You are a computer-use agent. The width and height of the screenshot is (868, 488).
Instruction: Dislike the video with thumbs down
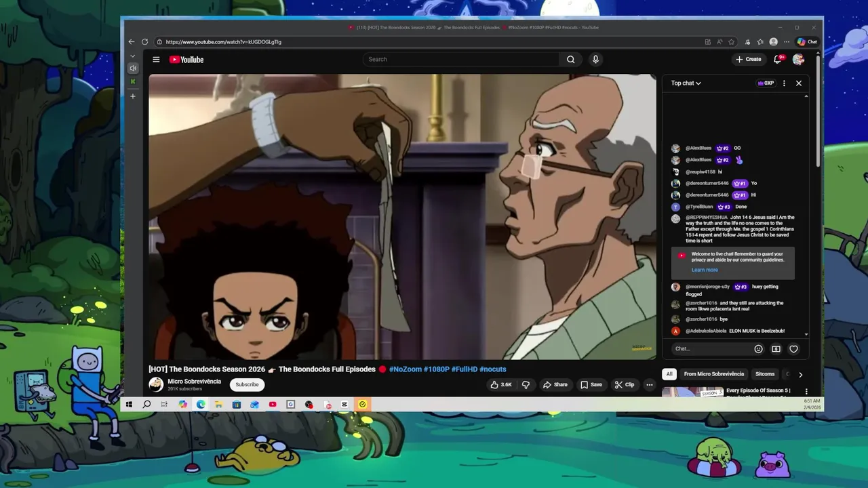coord(526,385)
